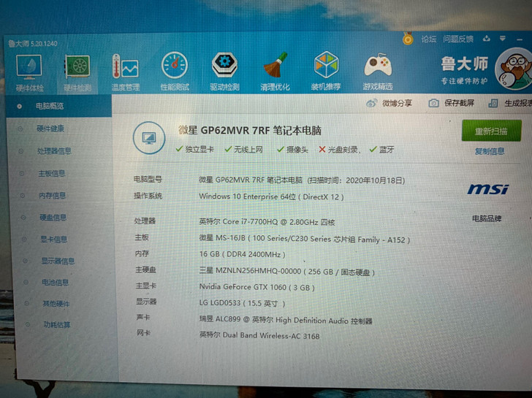Click the round computer monitor icon
This screenshot has height=398, width=532.
(x=149, y=137)
